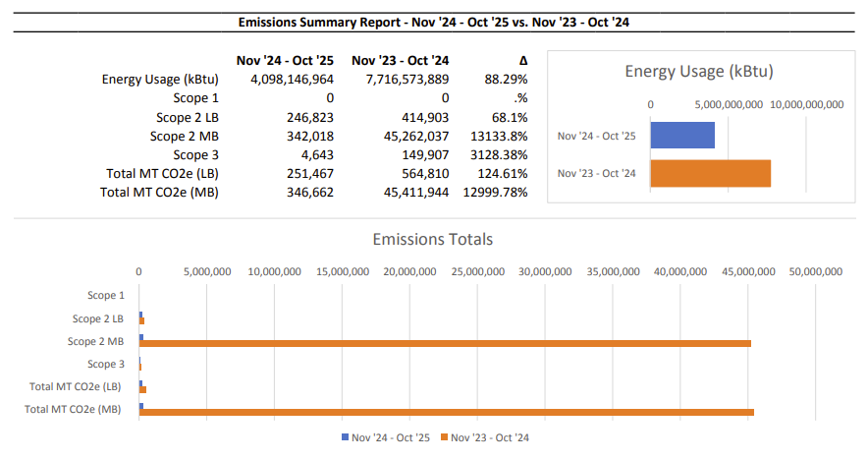
Task: Select the blue bar in the Energy Usage chart
Action: pos(682,136)
